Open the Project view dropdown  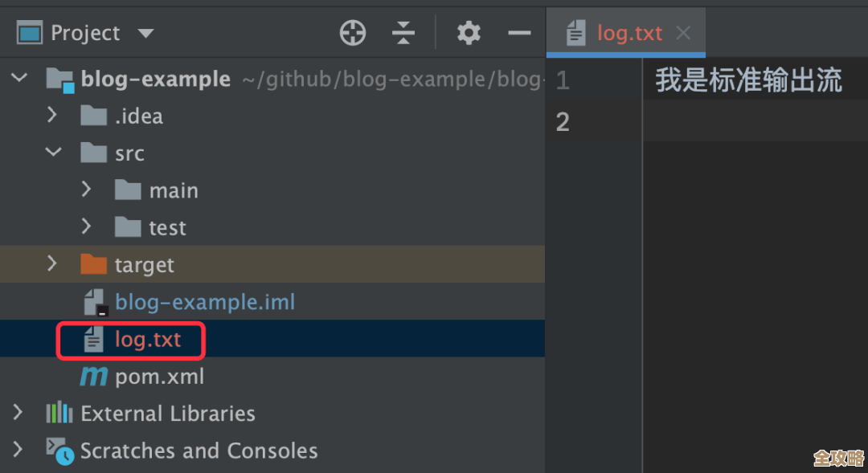145,34
